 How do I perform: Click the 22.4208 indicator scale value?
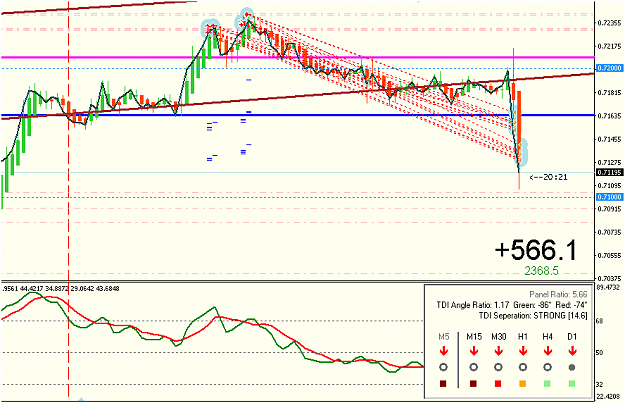coord(609,397)
